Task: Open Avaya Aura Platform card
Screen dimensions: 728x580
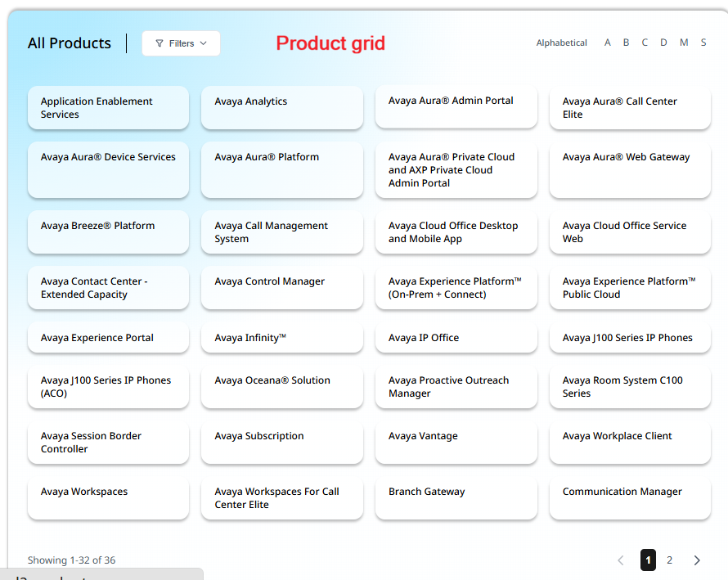Action: pyautogui.click(x=282, y=170)
